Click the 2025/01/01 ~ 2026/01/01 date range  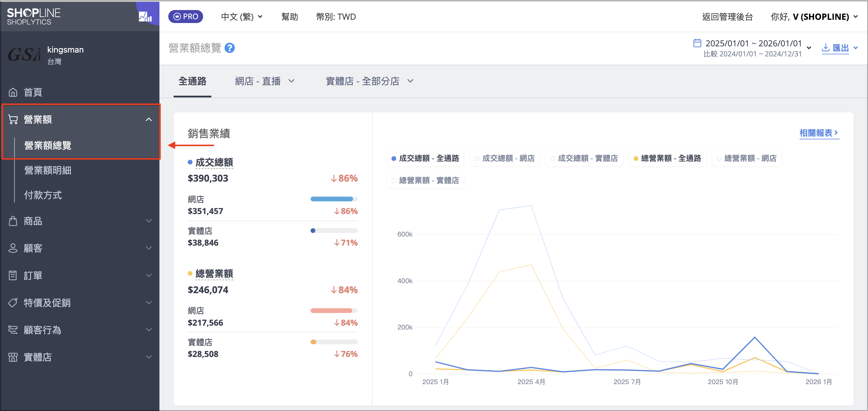pos(753,43)
